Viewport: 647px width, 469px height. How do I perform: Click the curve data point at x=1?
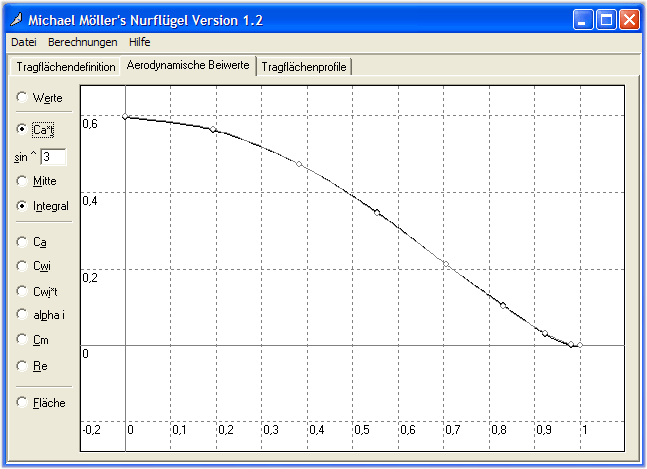[580, 345]
